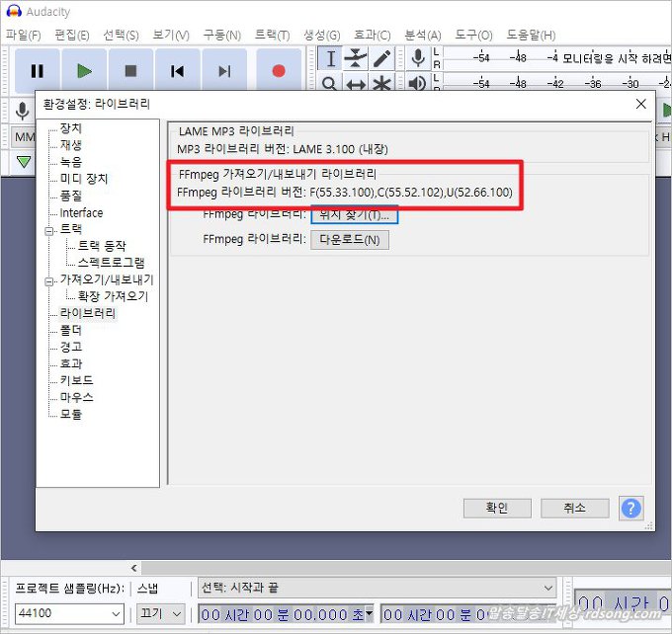This screenshot has width=672, height=634.
Task: Skip to end of track
Action: pyautogui.click(x=224, y=70)
